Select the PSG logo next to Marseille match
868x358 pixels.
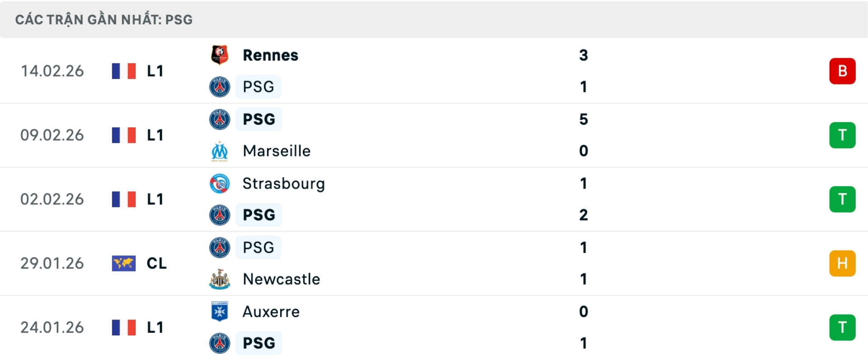220,119
